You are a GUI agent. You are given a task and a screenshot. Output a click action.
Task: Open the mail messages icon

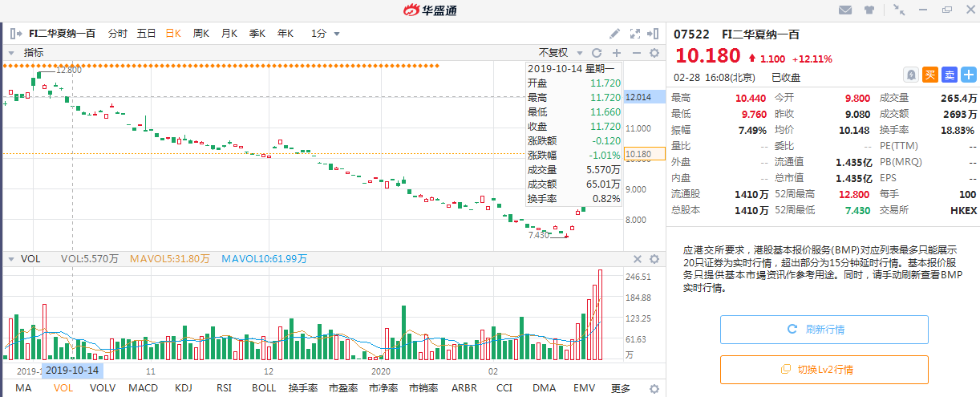845,10
